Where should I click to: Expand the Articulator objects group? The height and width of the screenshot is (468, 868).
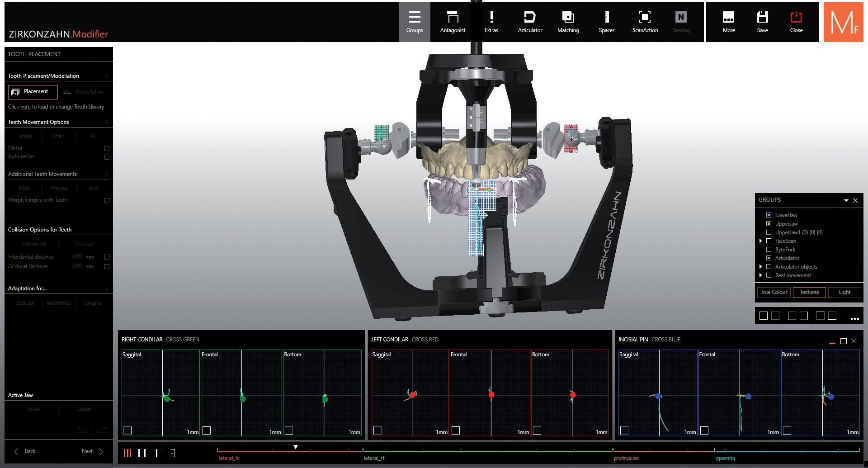tap(760, 267)
